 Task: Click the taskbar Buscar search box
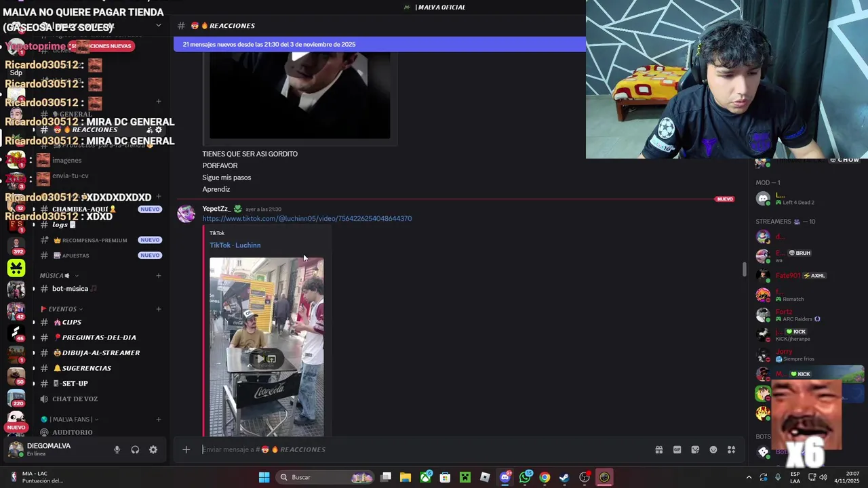tap(325, 477)
